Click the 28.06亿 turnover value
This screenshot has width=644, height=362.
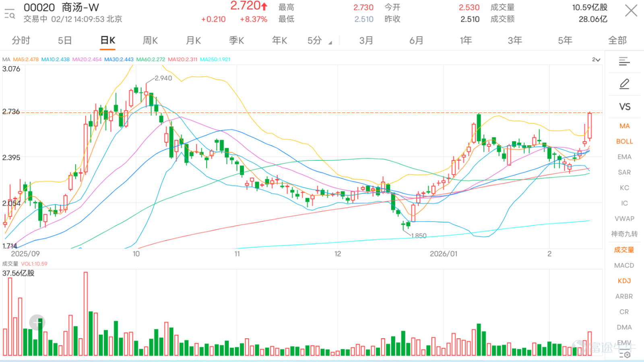pos(593,19)
